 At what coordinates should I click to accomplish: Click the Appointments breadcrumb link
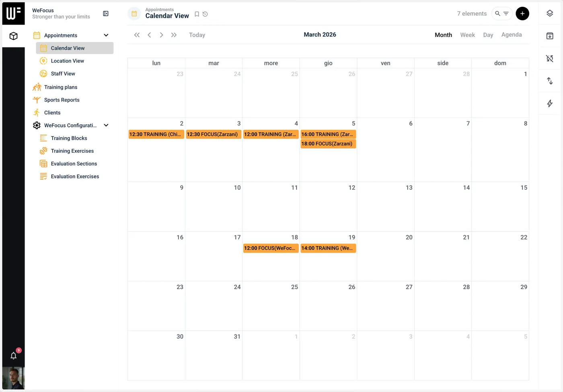(160, 10)
